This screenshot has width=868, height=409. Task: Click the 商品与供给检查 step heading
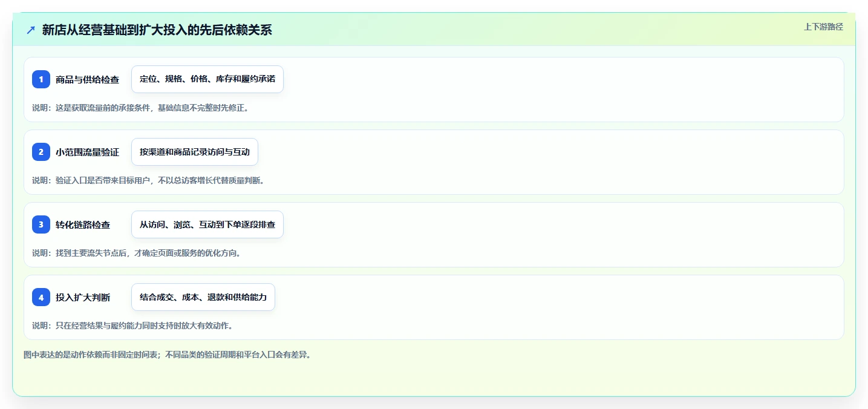(x=87, y=79)
